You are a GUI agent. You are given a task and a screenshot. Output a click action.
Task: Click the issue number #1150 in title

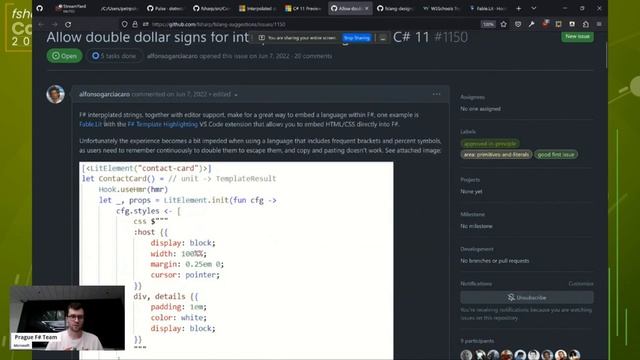[451, 38]
